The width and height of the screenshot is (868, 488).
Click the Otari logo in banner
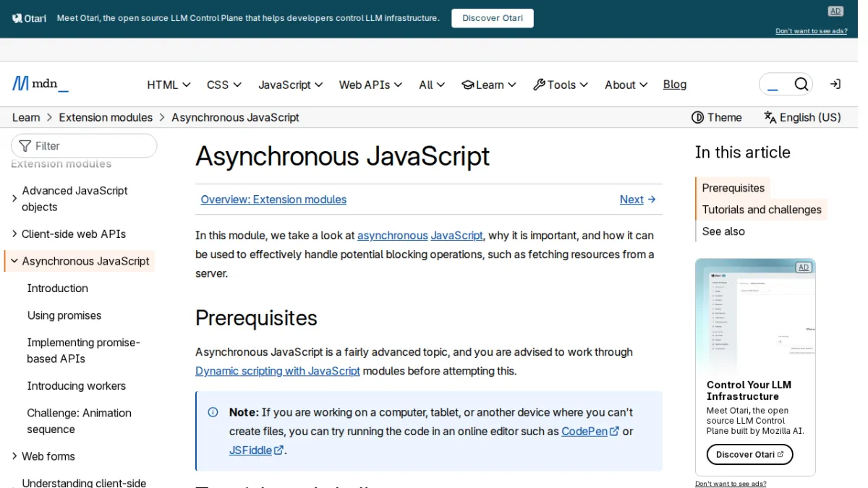click(x=30, y=18)
